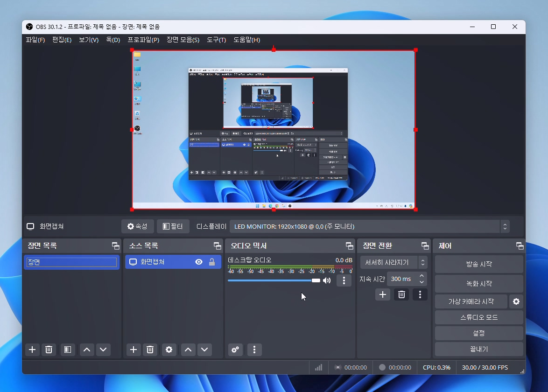Remove scene transition trash icon

pyautogui.click(x=401, y=294)
